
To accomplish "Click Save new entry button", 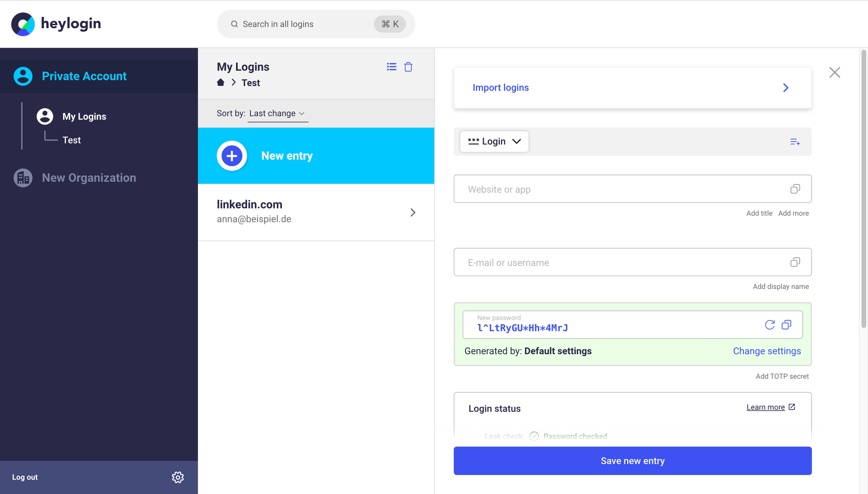I will 632,461.
